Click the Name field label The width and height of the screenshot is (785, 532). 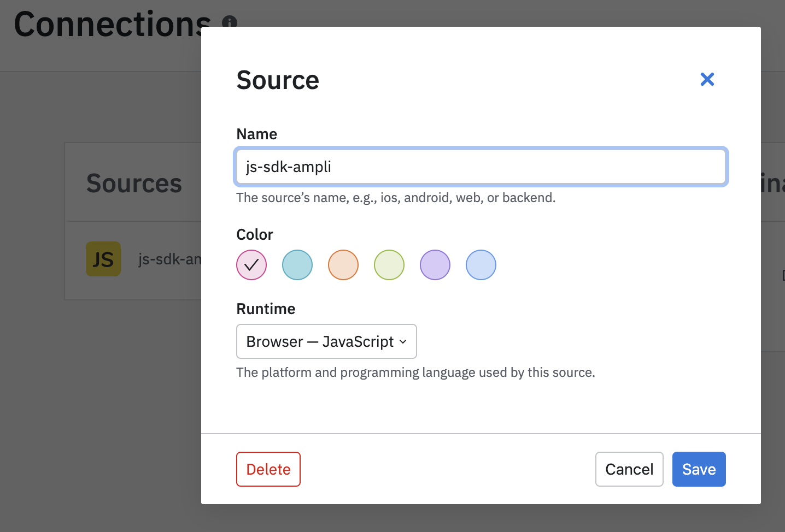click(x=256, y=134)
